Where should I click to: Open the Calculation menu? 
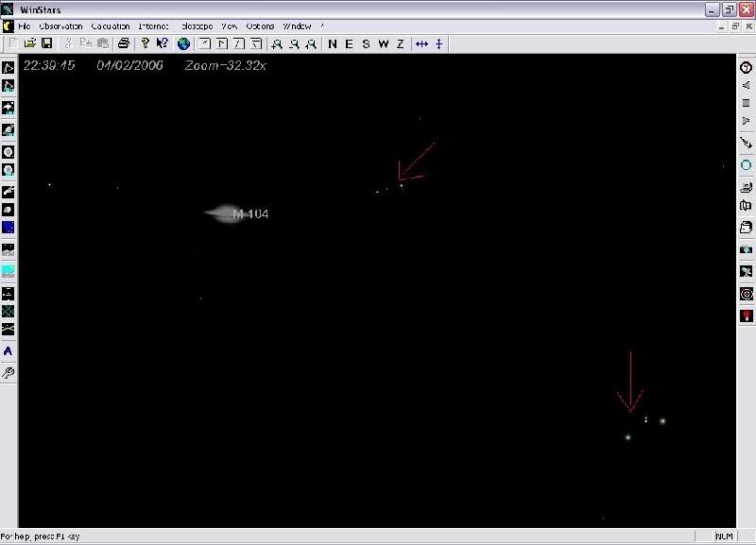(x=111, y=26)
